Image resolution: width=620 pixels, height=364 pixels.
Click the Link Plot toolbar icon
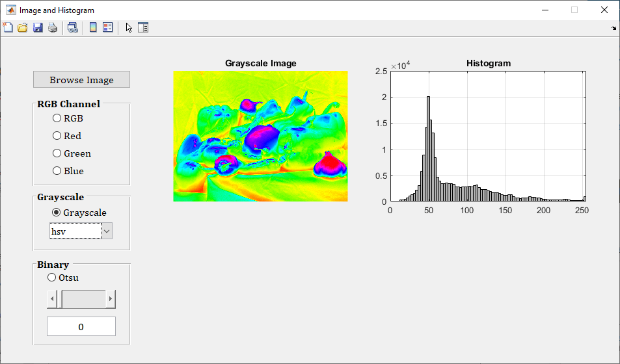coord(72,27)
